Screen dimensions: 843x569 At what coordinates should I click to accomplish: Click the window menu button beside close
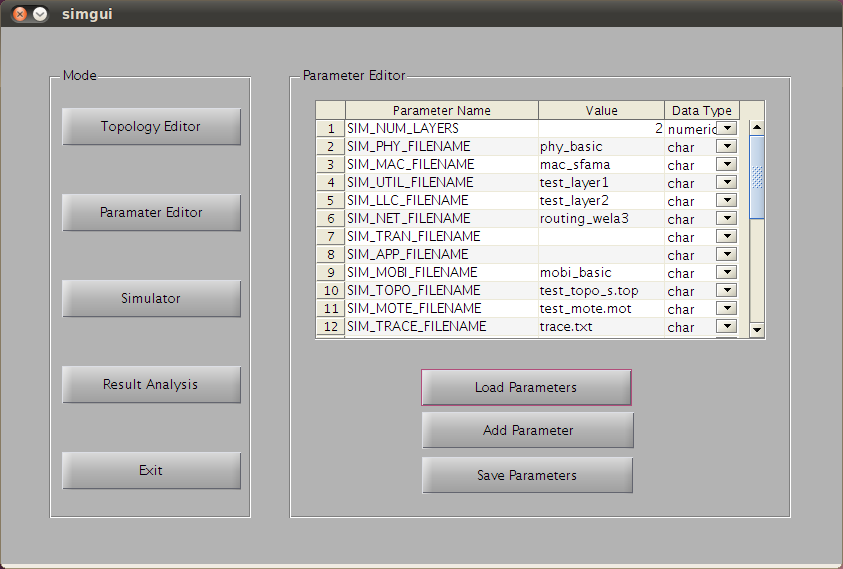pos(40,14)
